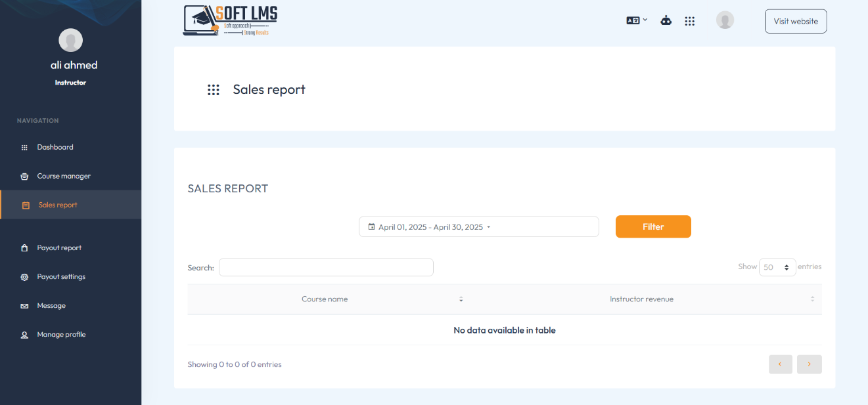Click the calendar icon in date range field
The width and height of the screenshot is (868, 405).
371,226
